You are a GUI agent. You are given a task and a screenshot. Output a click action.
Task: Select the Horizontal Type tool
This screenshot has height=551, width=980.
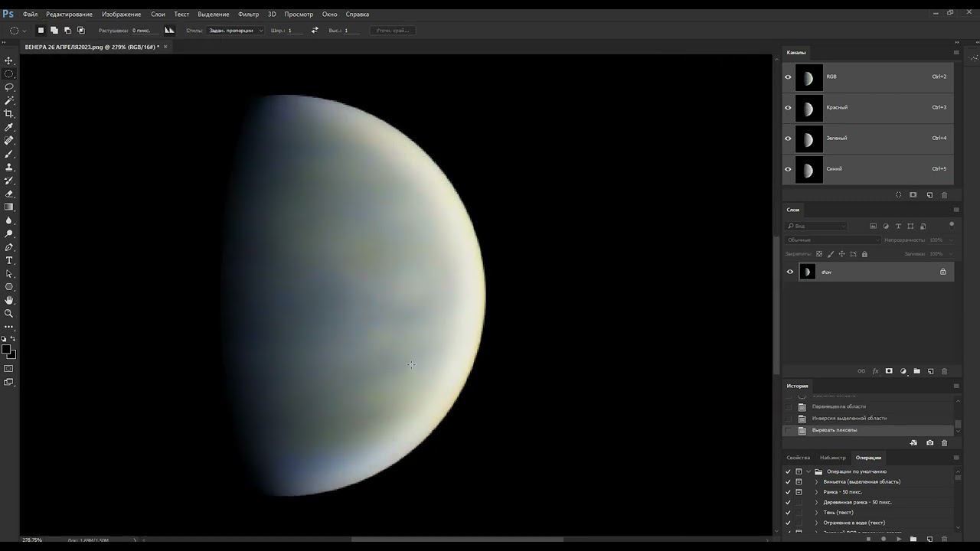click(9, 260)
